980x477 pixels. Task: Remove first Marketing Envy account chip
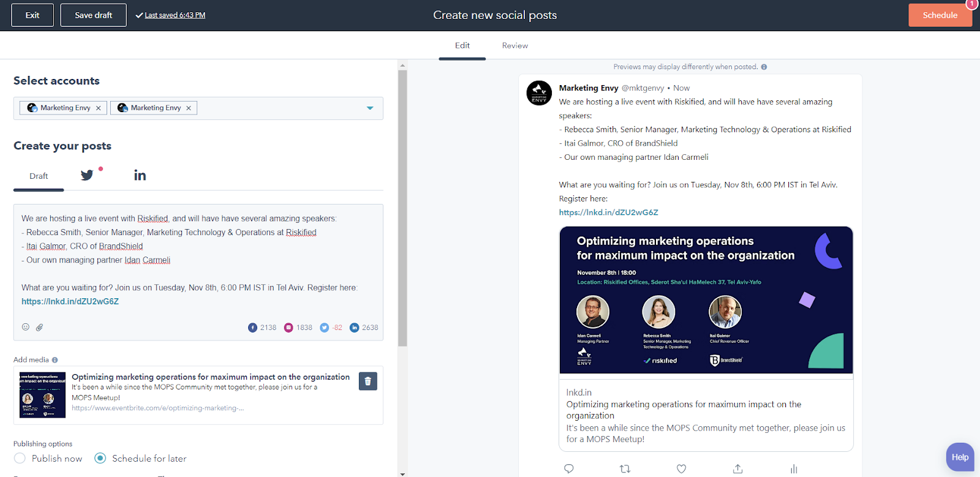pyautogui.click(x=98, y=108)
